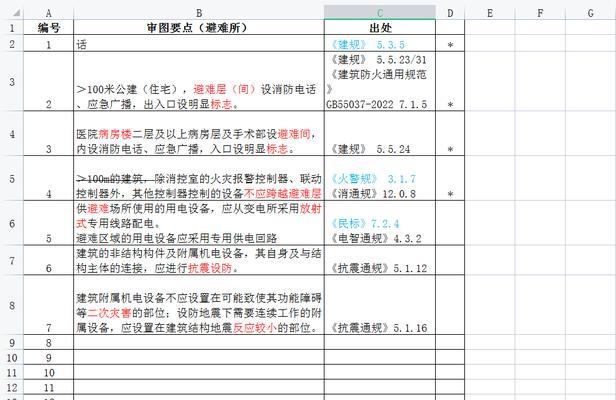
Task: Click the 编号 header cell
Action: [x=49, y=28]
